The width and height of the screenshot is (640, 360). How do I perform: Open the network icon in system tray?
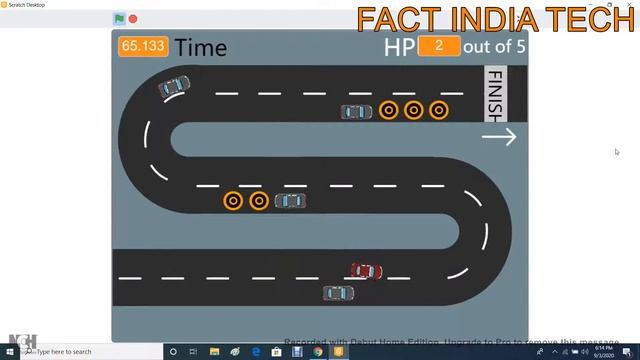[565, 352]
